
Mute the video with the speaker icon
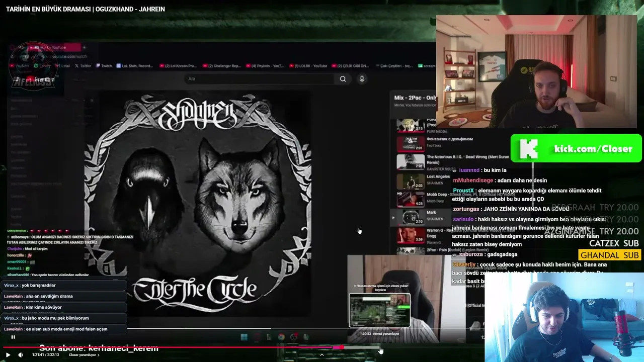[21, 355]
